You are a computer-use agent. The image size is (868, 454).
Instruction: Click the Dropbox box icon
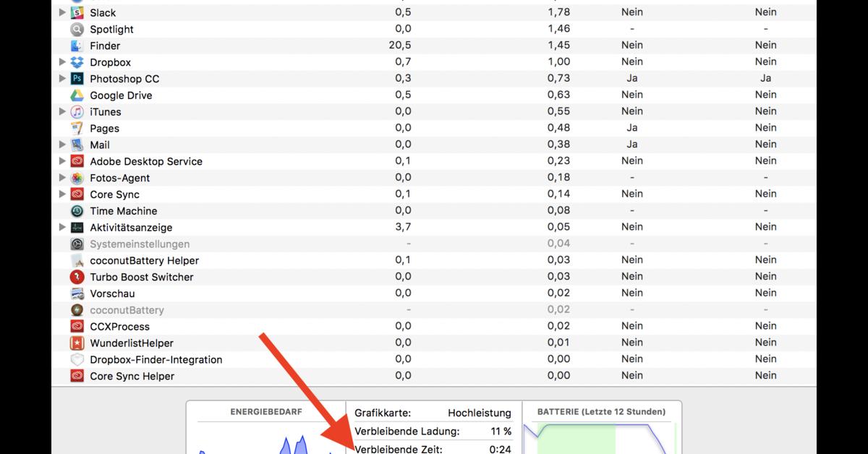tap(77, 62)
